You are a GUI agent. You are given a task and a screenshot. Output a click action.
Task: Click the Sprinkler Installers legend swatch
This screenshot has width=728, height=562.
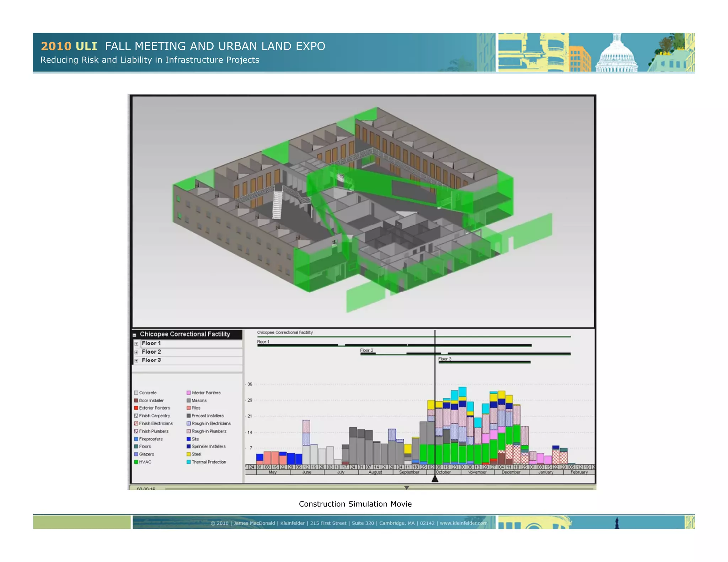[189, 447]
